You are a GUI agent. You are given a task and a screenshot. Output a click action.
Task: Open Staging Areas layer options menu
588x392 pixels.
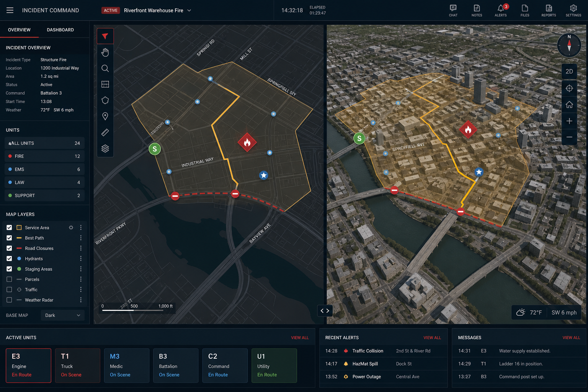click(81, 269)
